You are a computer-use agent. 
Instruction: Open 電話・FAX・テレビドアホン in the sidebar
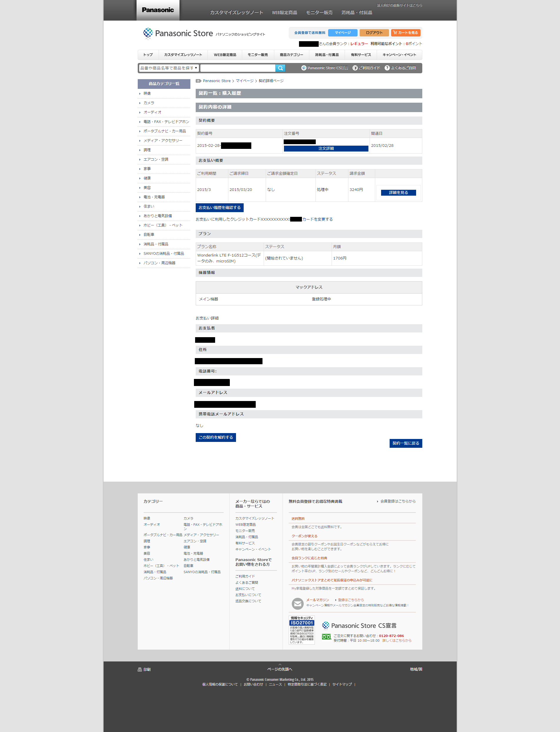coord(166,122)
